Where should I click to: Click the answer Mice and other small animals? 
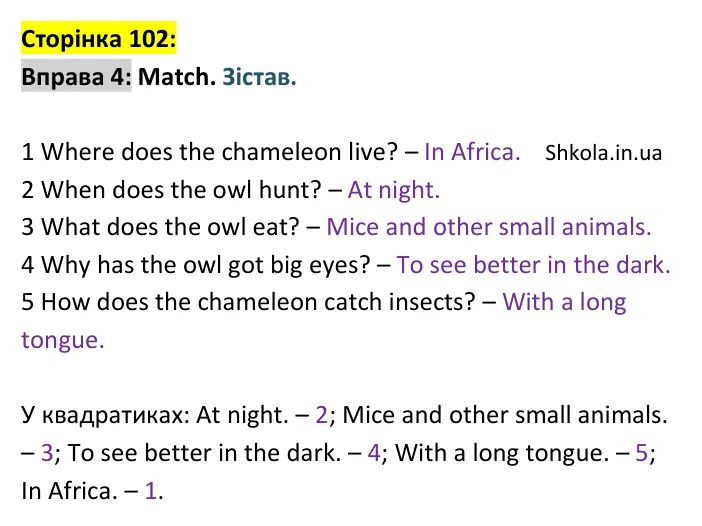(489, 227)
